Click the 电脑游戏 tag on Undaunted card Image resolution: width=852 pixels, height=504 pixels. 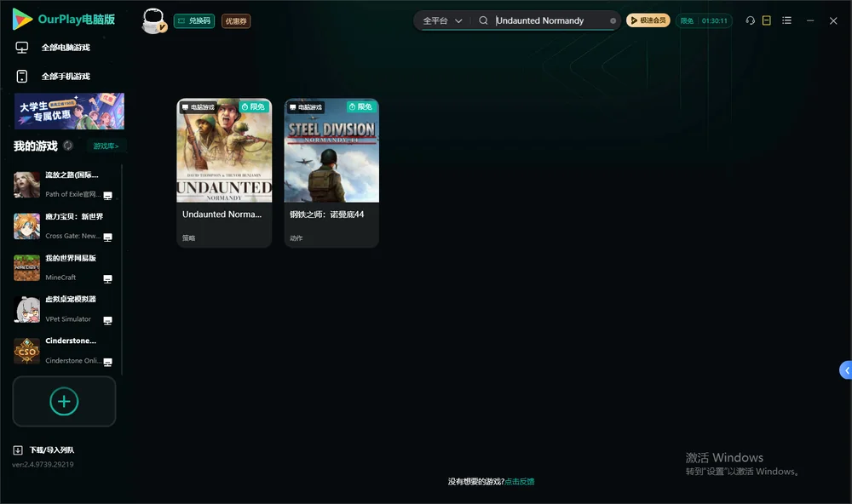pos(199,107)
